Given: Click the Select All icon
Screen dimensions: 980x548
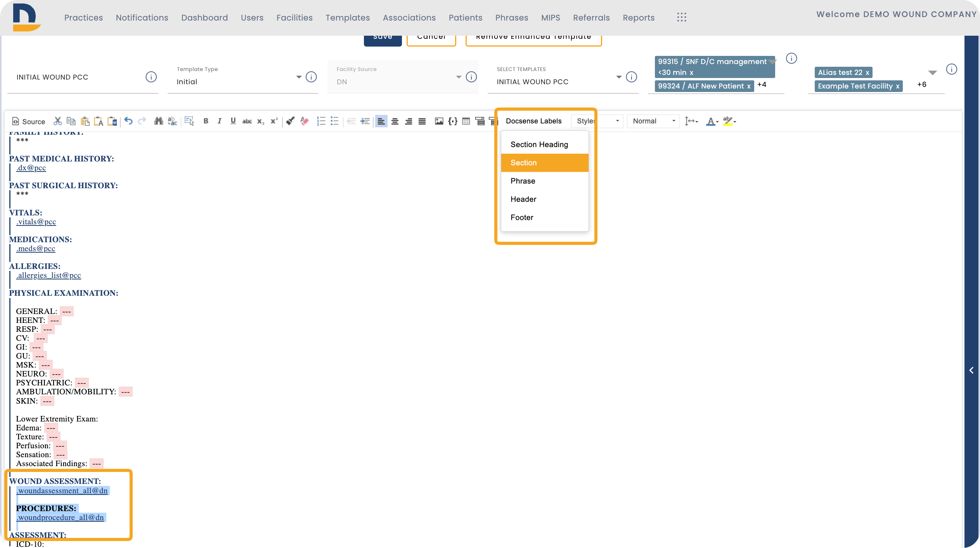Looking at the screenshot, I should (x=189, y=121).
